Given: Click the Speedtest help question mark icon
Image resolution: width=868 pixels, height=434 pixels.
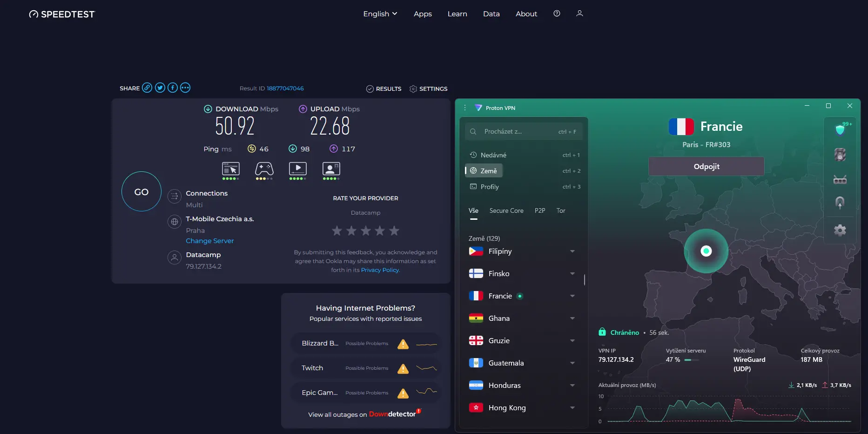Looking at the screenshot, I should click(557, 14).
